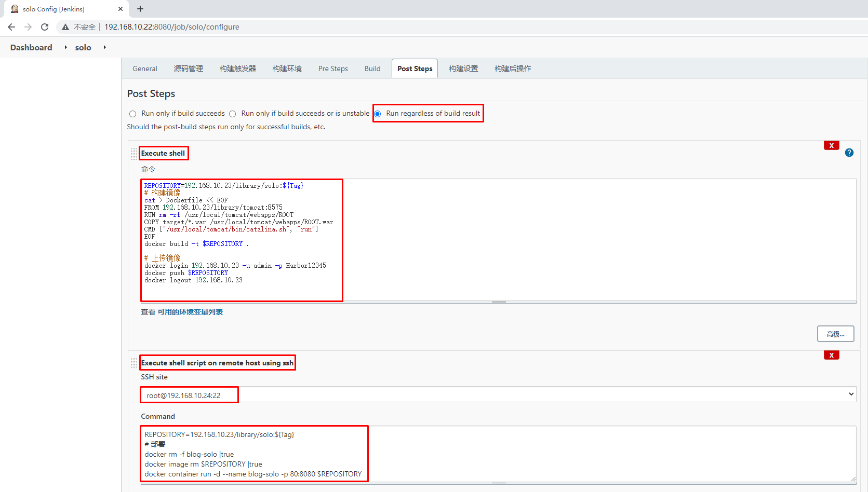This screenshot has height=492, width=868.
Task: Click into the Execute shell command box
Action: (498, 240)
